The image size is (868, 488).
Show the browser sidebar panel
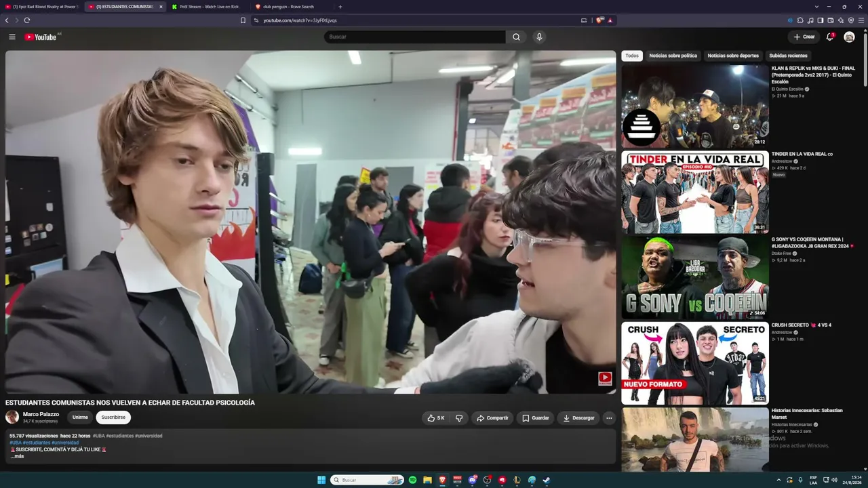(x=821, y=20)
